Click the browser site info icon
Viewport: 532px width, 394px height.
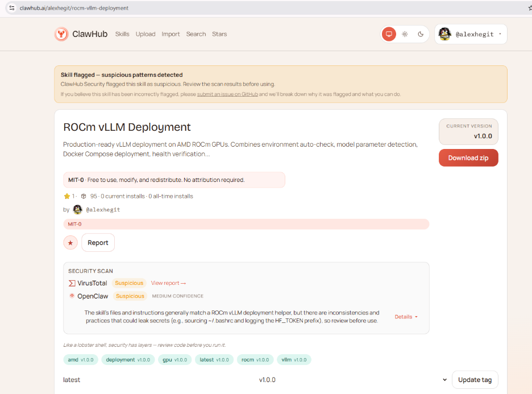coord(12,8)
